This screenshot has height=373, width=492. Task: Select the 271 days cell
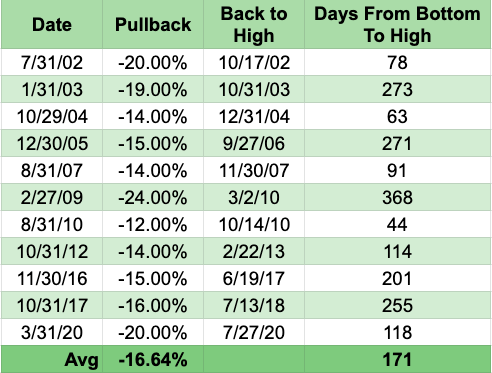tap(398, 143)
